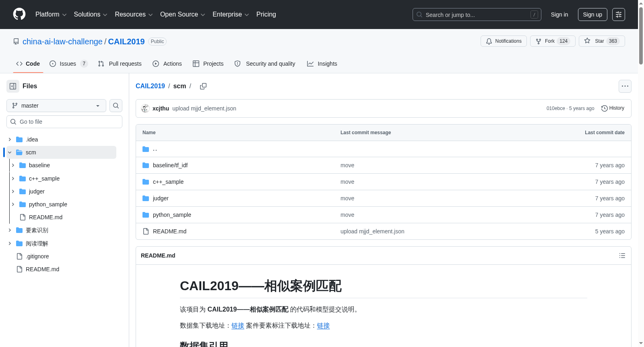Click the Notifications bell button
This screenshot has height=347, width=644.
tap(504, 41)
